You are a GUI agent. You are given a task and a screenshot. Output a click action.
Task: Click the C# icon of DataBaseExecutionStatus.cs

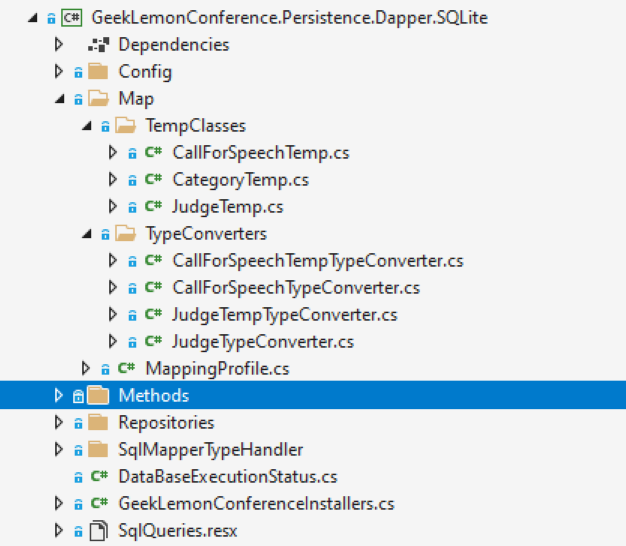point(99,476)
